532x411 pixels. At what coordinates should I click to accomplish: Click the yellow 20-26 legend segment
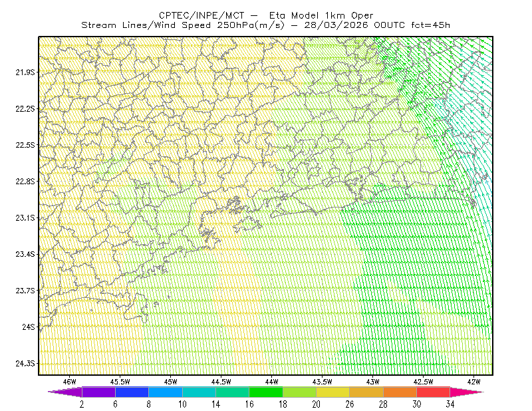[x=333, y=392]
